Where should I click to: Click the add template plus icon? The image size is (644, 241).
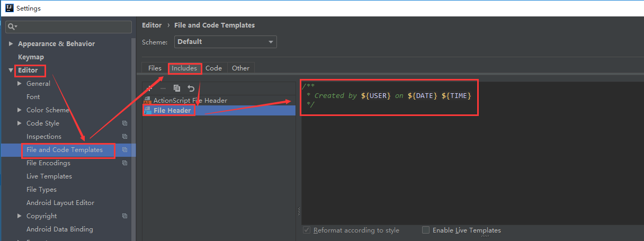click(x=149, y=88)
